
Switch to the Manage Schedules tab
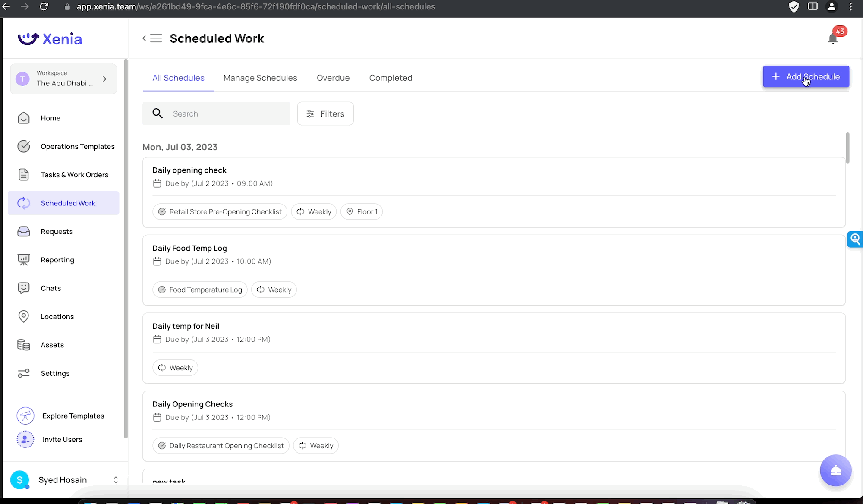[x=260, y=78]
